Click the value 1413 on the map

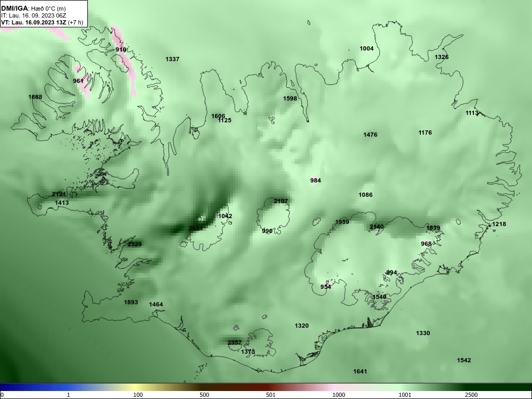click(62, 203)
